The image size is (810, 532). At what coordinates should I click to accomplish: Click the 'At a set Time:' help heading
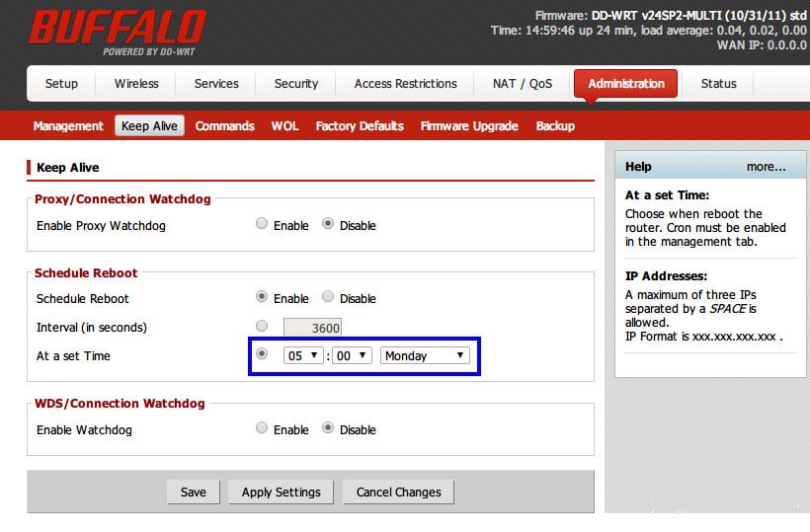667,195
